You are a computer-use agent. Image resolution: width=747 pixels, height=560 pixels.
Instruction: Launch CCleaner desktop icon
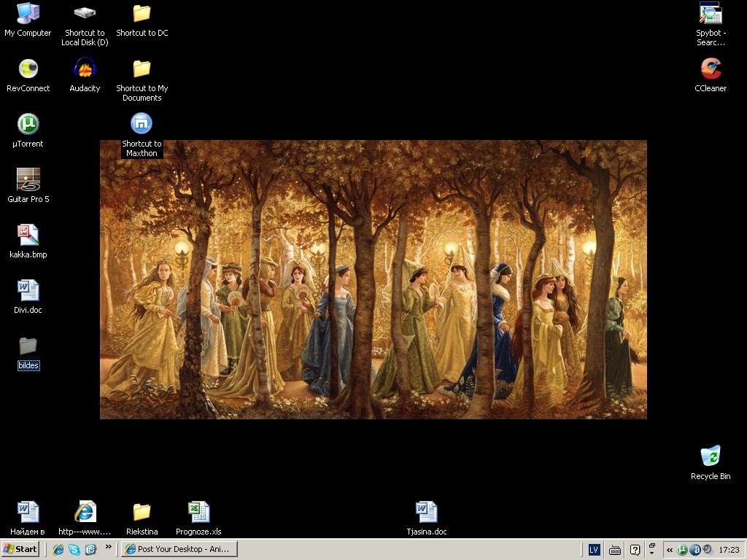tap(711, 75)
